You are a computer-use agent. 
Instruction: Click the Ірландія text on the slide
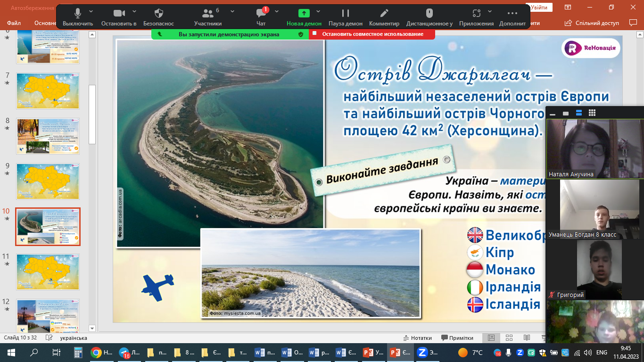[513, 287]
